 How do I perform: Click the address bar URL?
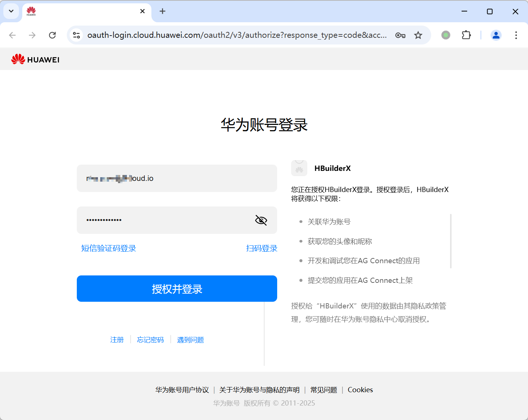tap(237, 35)
